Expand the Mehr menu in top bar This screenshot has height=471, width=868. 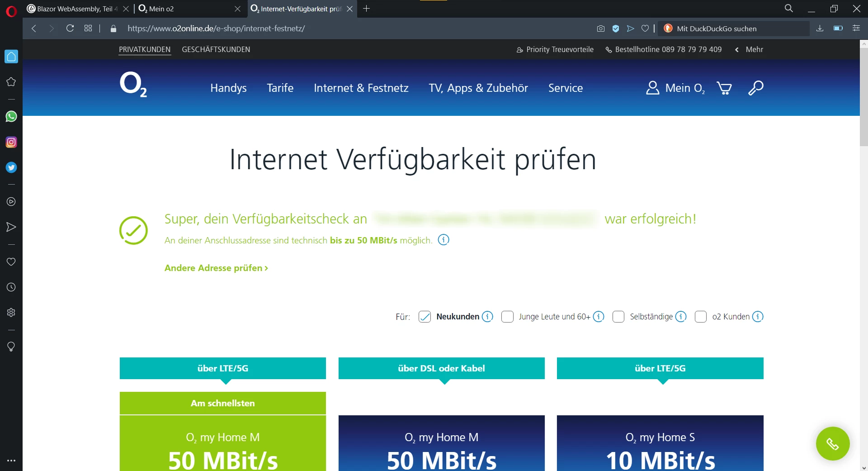click(749, 49)
